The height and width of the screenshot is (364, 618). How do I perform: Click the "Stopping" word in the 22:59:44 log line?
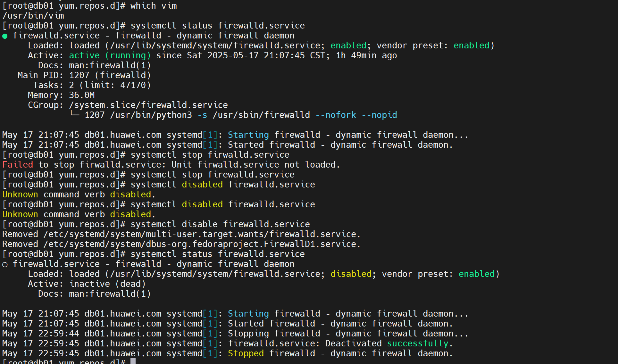[248, 334]
